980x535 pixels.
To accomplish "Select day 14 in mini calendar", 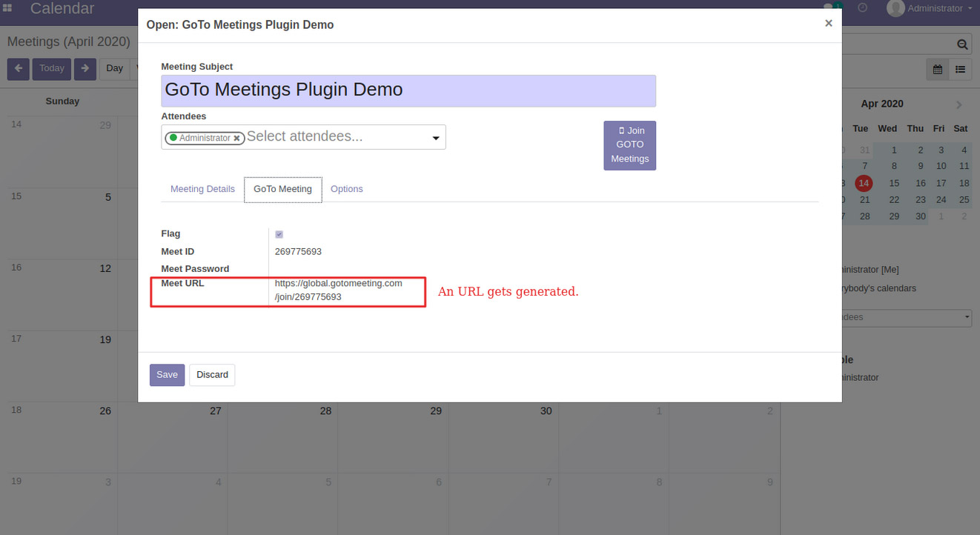I will [863, 182].
